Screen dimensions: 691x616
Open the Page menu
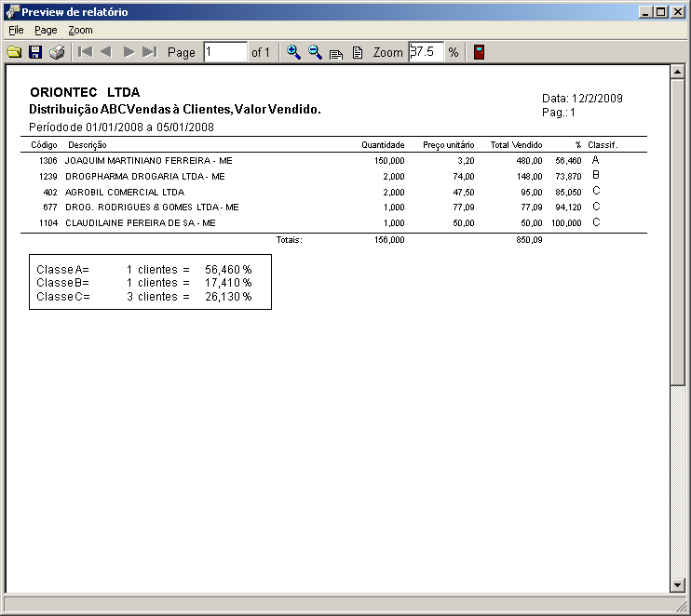46,30
